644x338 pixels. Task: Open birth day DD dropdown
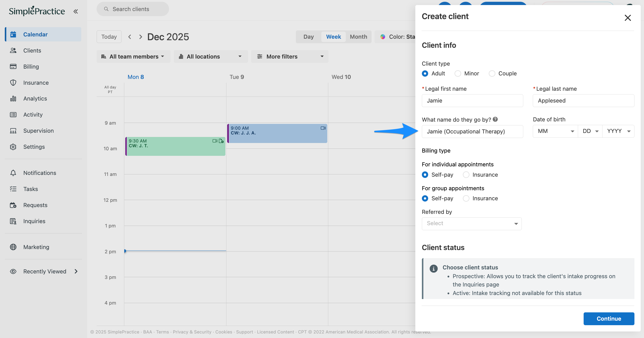590,131
